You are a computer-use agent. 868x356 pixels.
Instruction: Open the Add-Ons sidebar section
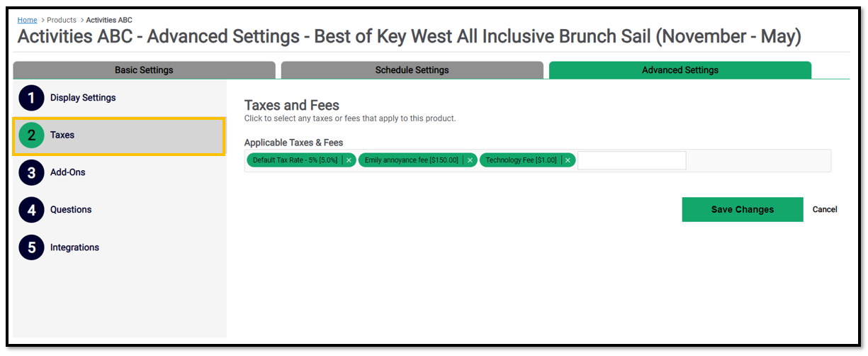coord(68,172)
